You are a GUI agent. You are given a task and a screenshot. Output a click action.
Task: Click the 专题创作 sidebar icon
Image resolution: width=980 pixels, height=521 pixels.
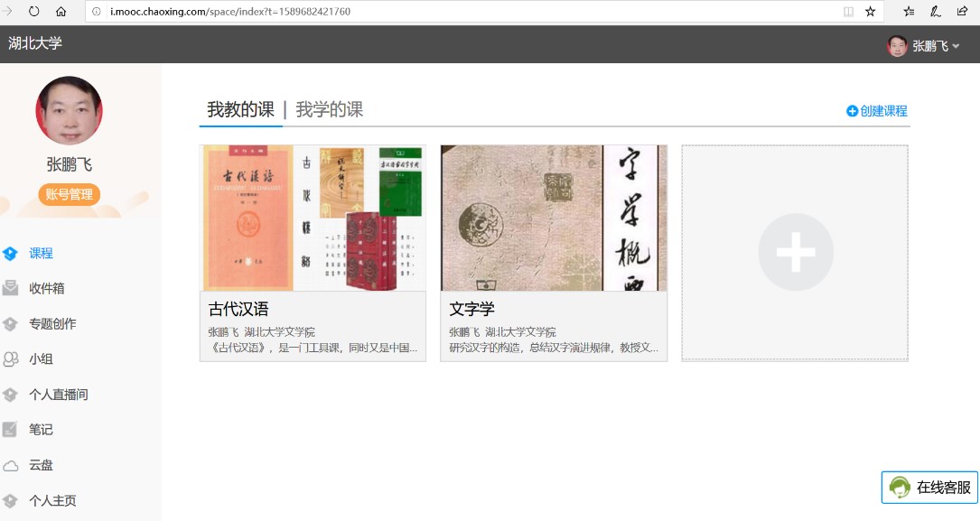tap(11, 324)
